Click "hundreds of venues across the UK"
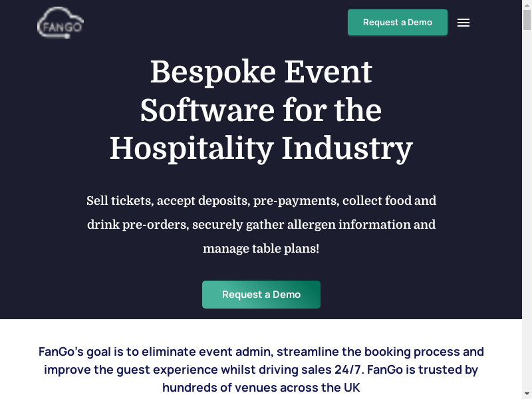 pos(261,387)
